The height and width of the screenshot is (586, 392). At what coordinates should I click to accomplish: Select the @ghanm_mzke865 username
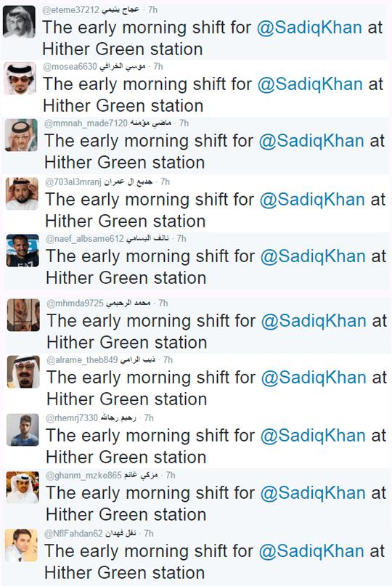point(83,476)
